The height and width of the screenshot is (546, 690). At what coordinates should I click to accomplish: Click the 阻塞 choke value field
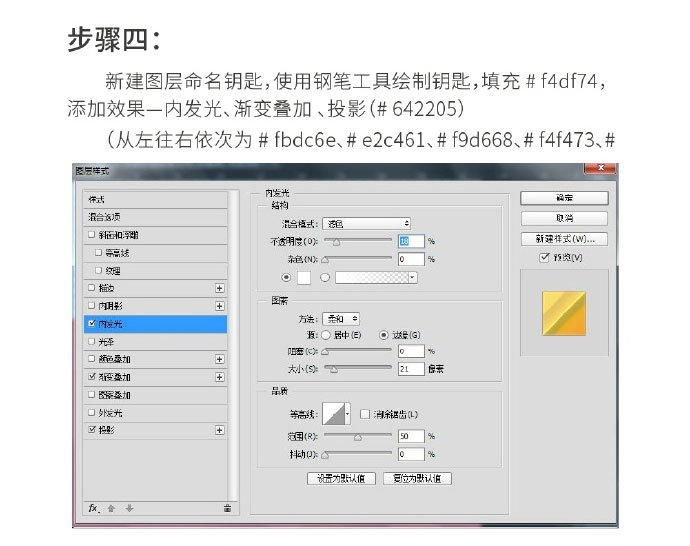[411, 351]
